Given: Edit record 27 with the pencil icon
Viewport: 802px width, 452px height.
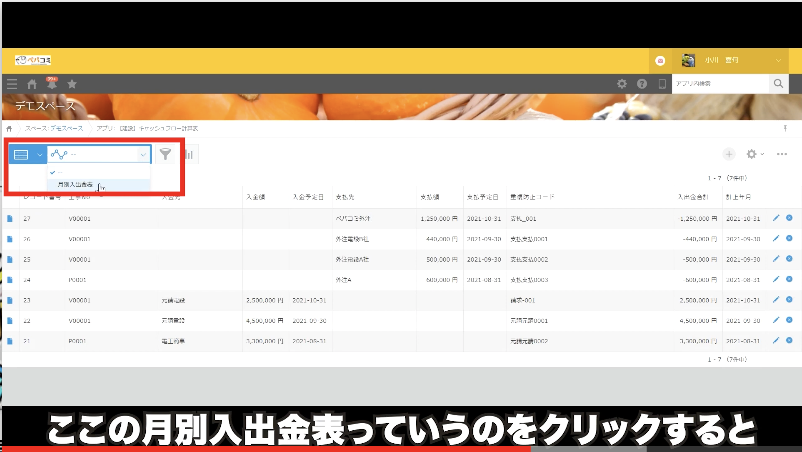Looking at the screenshot, I should click(776, 218).
